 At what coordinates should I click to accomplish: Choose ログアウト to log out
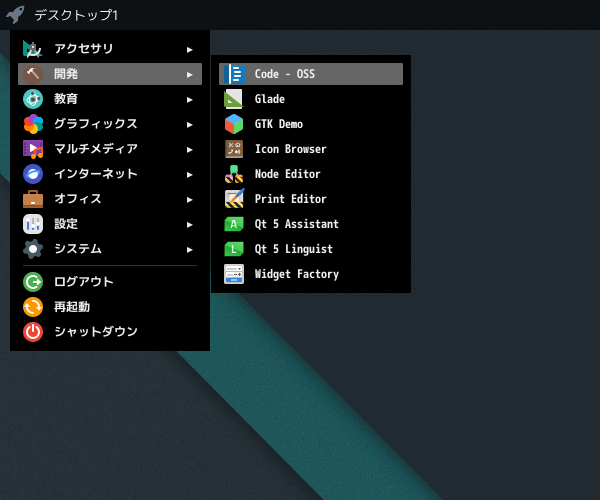[x=110, y=282]
